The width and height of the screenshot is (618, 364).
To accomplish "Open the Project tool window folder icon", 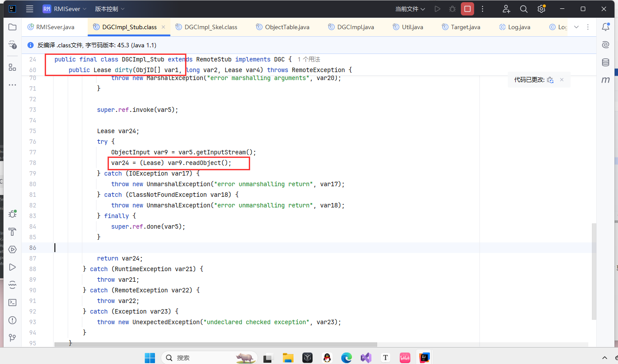I will pyautogui.click(x=12, y=27).
